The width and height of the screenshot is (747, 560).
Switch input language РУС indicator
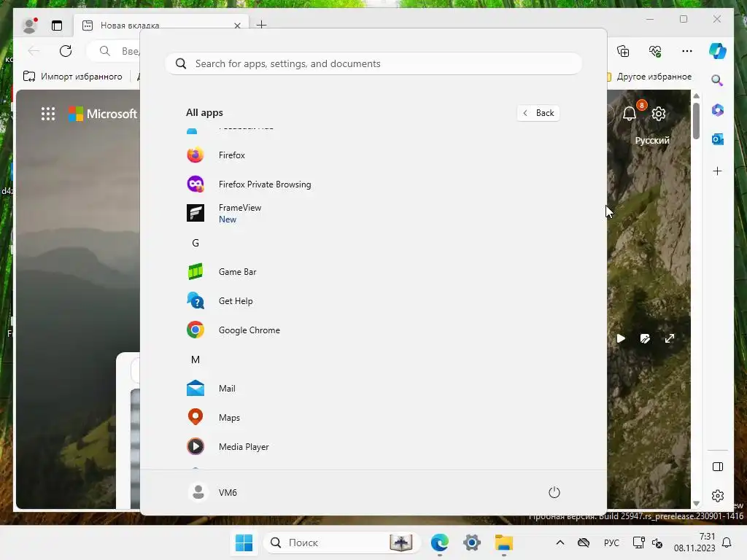(611, 542)
